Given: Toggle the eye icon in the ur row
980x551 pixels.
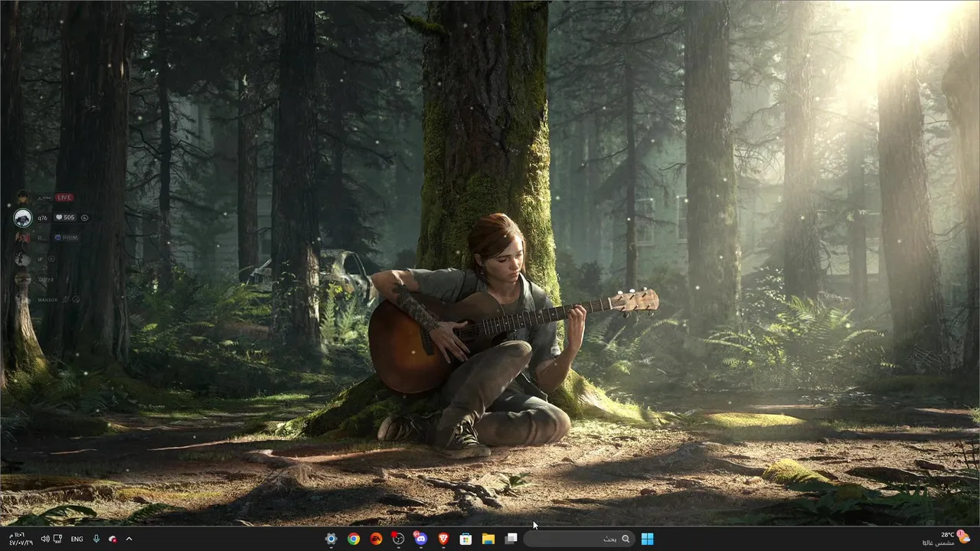Looking at the screenshot, I should click(51, 259).
